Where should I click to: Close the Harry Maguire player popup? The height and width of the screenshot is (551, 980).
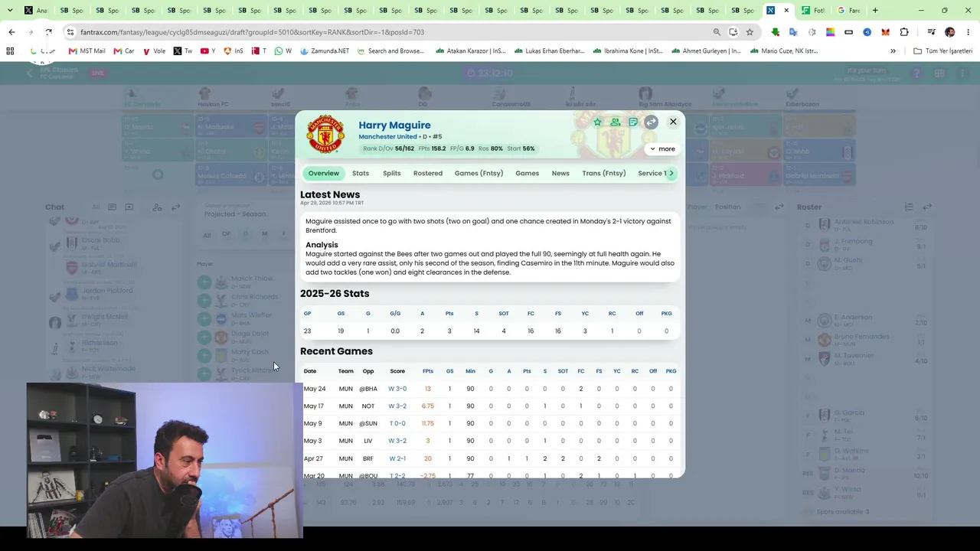[x=673, y=122]
